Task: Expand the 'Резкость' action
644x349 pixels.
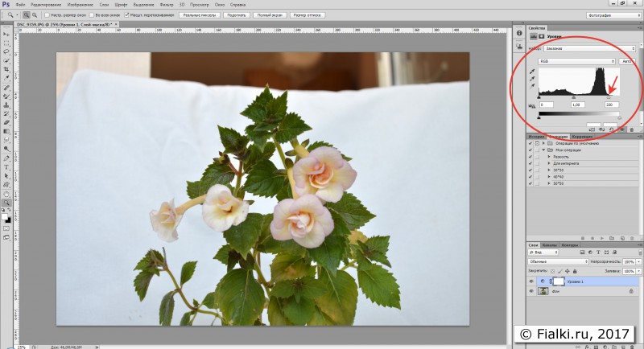Action: [x=549, y=157]
